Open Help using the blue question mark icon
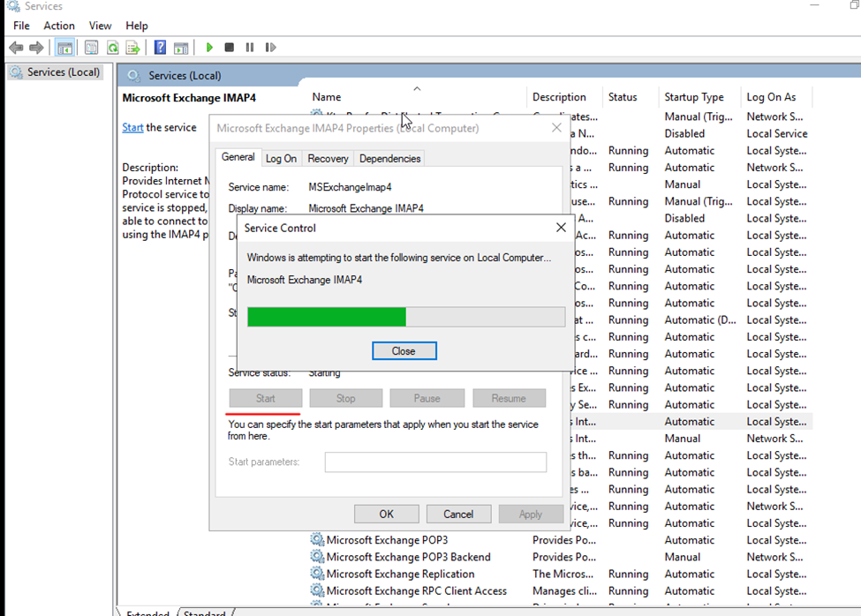The width and height of the screenshot is (861, 616). [x=160, y=48]
